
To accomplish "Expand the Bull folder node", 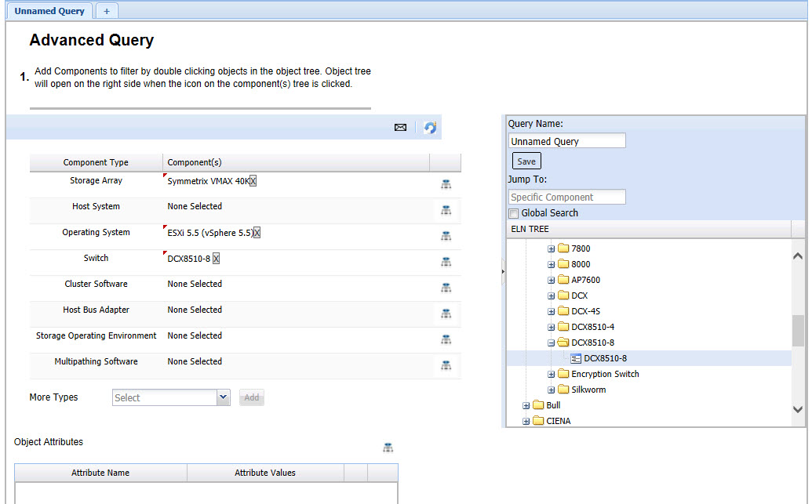I will pyautogui.click(x=526, y=406).
